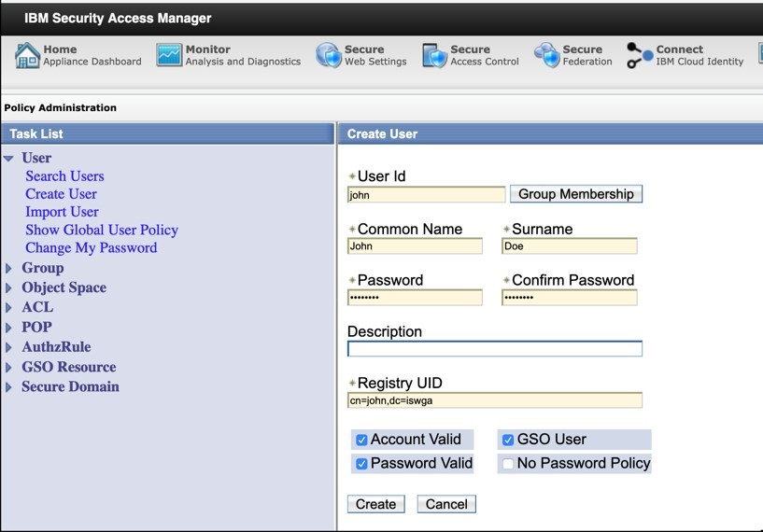Click the IBM Security Access Manager title
This screenshot has height=532, width=763.
[x=118, y=19]
